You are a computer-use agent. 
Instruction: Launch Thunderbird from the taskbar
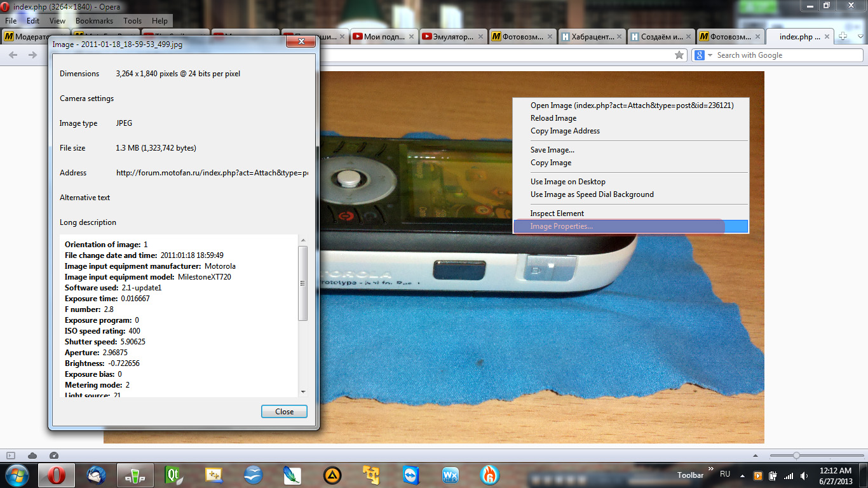coord(97,475)
